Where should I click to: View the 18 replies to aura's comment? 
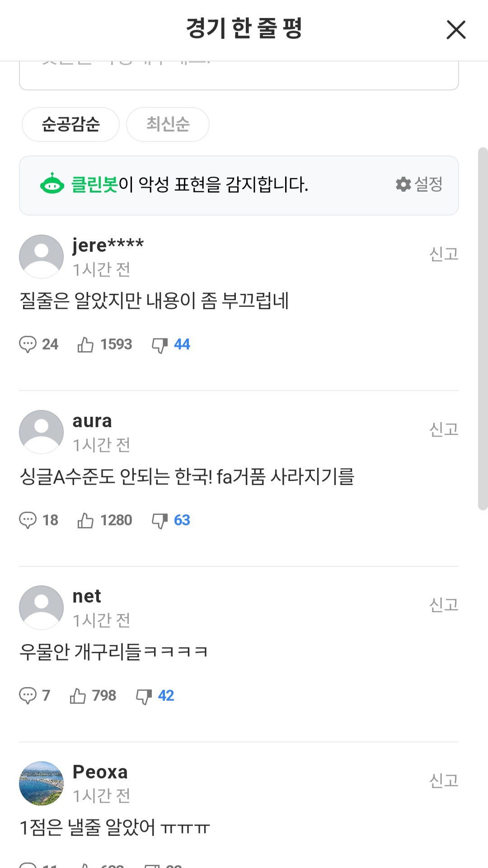click(28, 520)
